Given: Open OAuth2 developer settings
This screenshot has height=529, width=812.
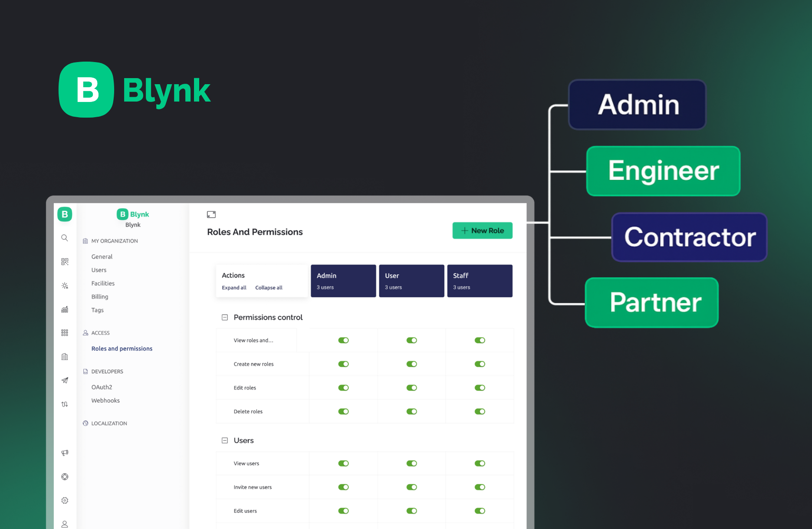Looking at the screenshot, I should (102, 387).
